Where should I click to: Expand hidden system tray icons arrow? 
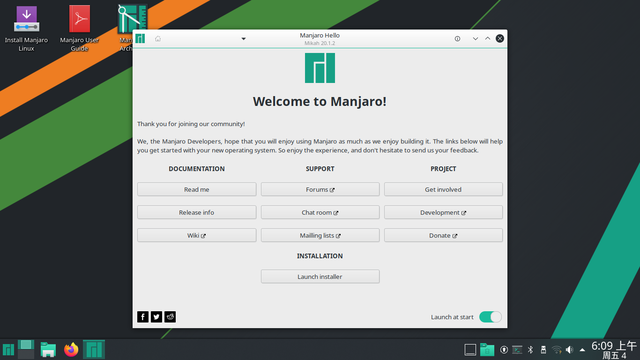click(x=582, y=350)
